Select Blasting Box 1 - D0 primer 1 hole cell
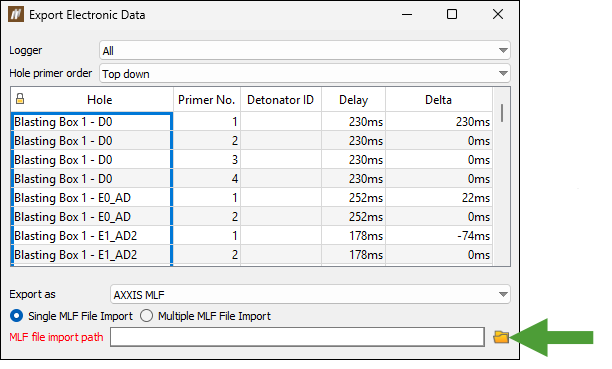The height and width of the screenshot is (369, 612). [x=92, y=121]
